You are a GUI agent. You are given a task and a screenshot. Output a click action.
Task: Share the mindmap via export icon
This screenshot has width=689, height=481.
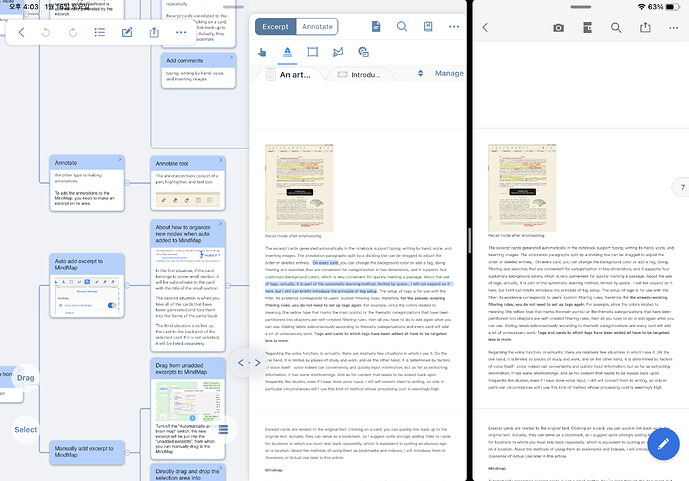pyautogui.click(x=154, y=32)
